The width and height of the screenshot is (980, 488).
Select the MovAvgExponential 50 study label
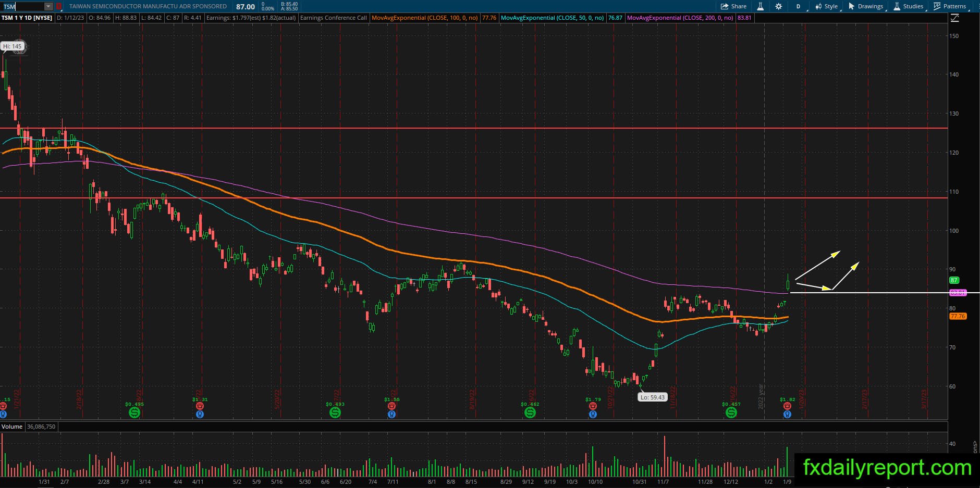coord(553,18)
